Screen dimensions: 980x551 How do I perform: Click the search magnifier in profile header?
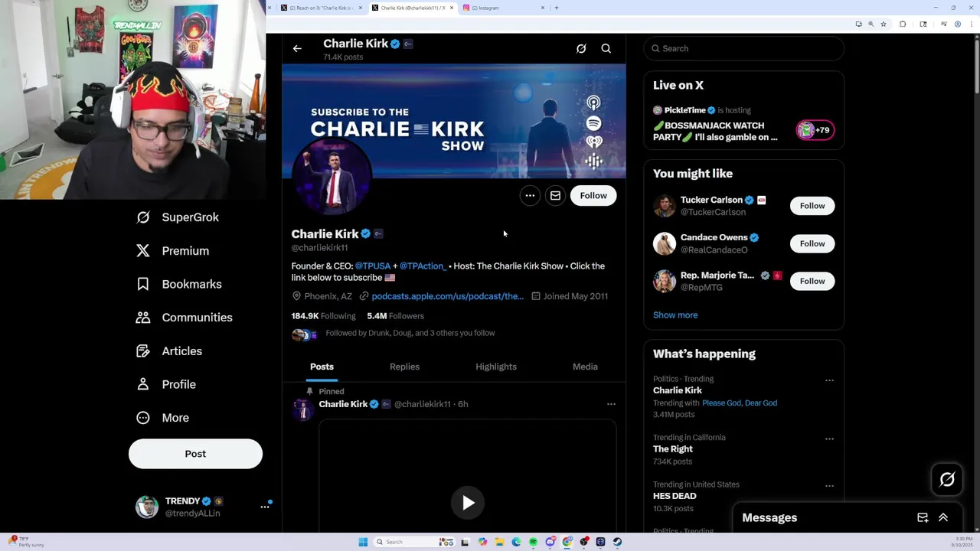pos(606,48)
